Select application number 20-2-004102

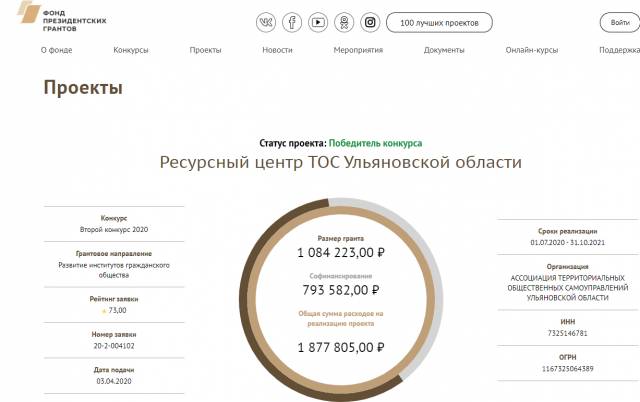click(114, 346)
